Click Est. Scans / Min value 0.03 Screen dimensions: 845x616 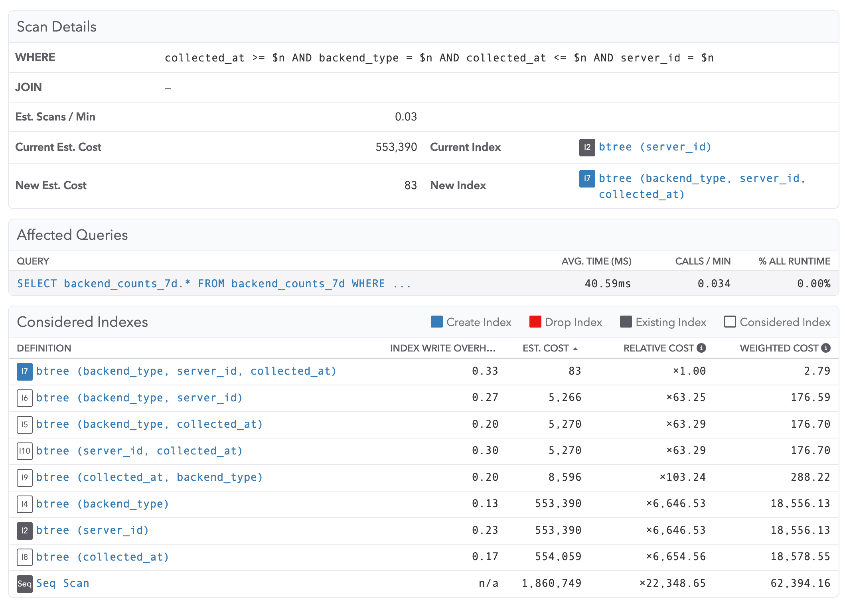tap(406, 117)
